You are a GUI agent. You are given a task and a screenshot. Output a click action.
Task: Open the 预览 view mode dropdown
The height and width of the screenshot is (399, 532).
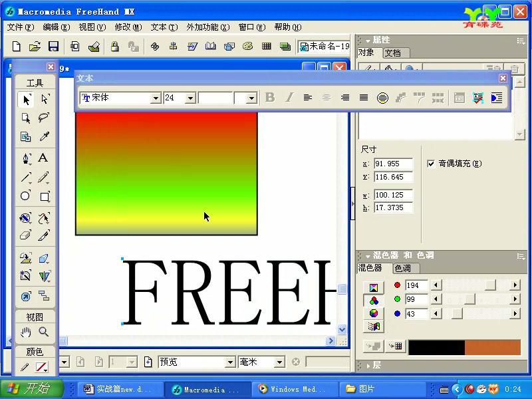click(x=230, y=362)
